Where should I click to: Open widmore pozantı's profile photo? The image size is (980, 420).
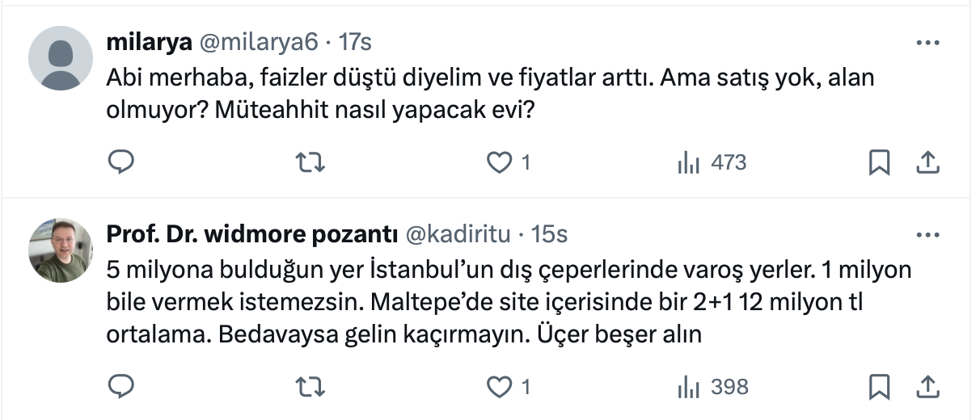[x=61, y=250]
